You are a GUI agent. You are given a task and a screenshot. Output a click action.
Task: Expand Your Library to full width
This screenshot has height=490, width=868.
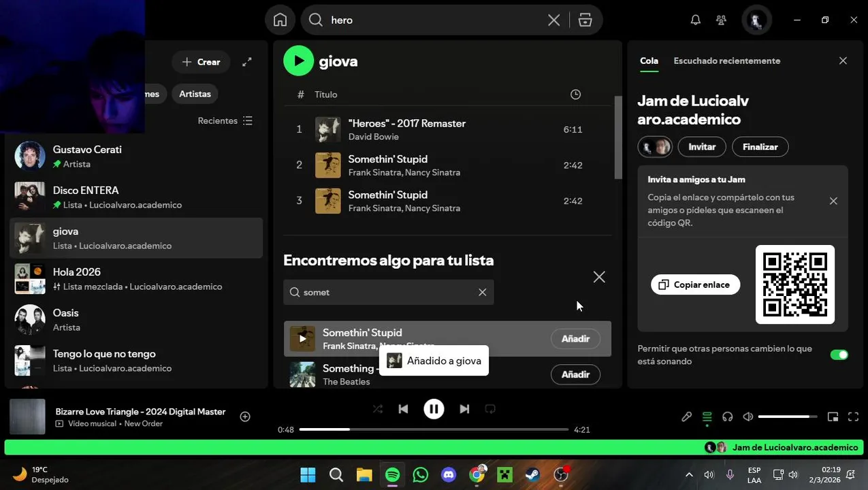(x=246, y=62)
